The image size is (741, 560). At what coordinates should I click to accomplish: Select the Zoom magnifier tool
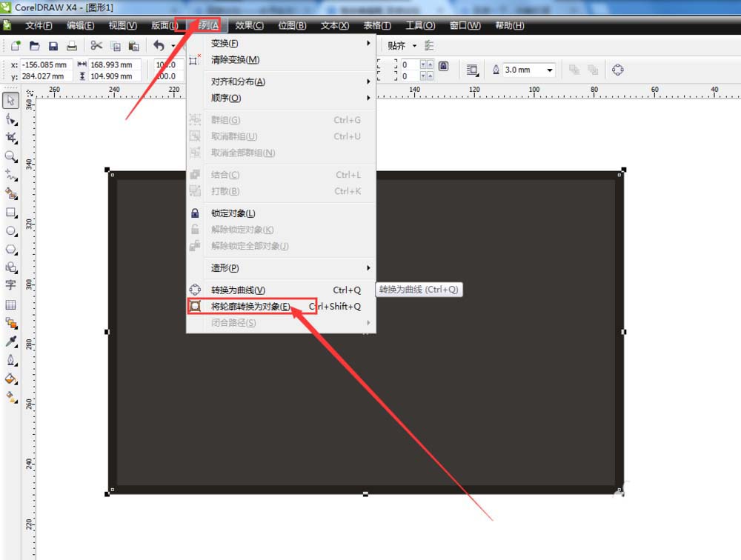(x=11, y=156)
